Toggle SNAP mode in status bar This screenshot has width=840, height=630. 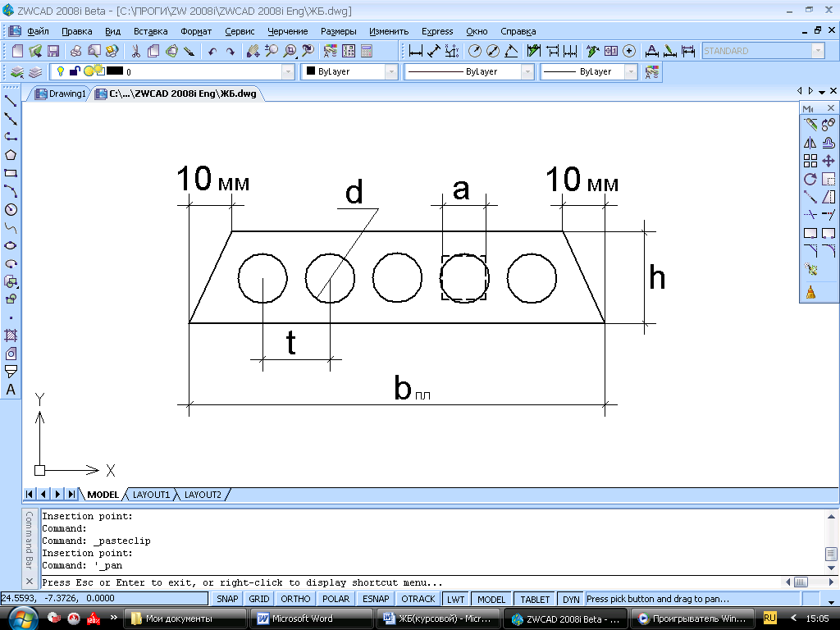227,598
